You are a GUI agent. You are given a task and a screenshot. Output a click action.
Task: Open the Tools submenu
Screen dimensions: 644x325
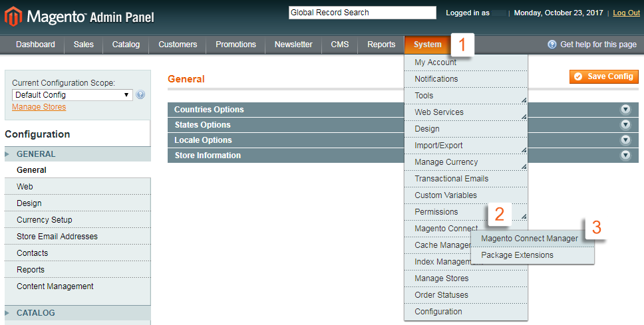(466, 96)
